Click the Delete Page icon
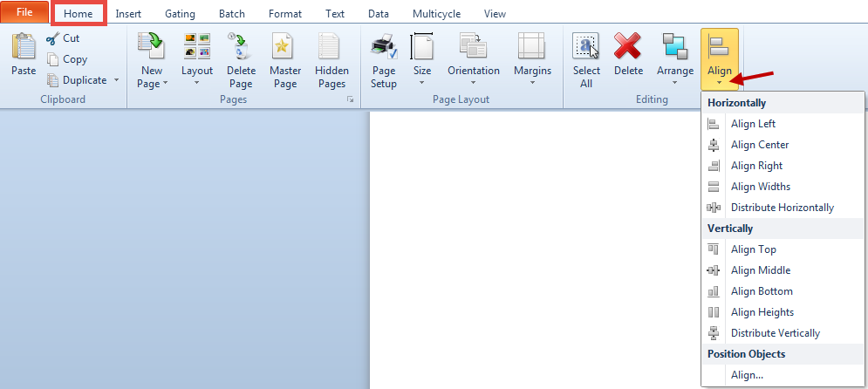 click(241, 46)
